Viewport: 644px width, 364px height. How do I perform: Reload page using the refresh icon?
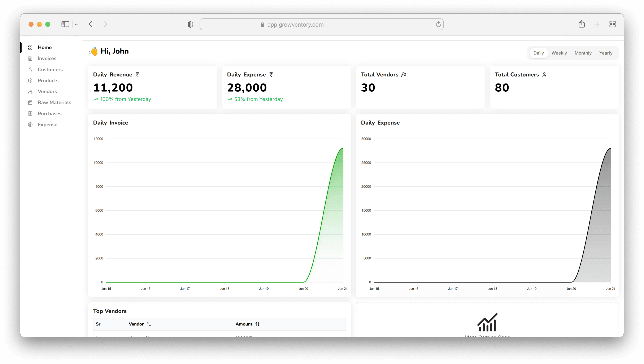438,25
